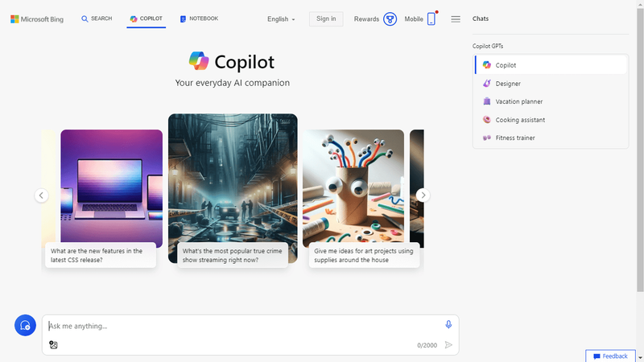Click the Cooking assistant icon
The width and height of the screenshot is (644, 362).
487,119
